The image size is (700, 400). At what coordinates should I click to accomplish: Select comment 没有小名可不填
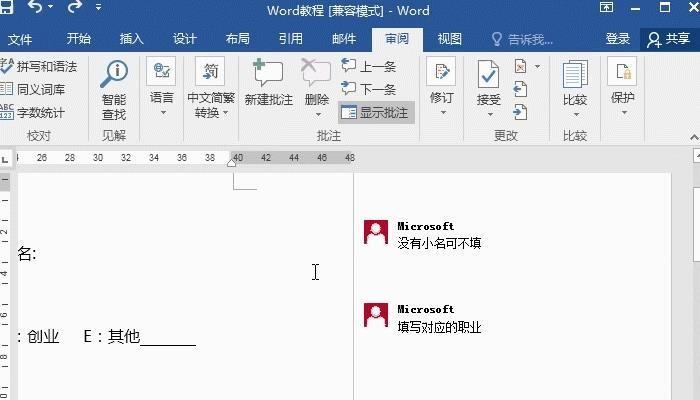tap(439, 243)
